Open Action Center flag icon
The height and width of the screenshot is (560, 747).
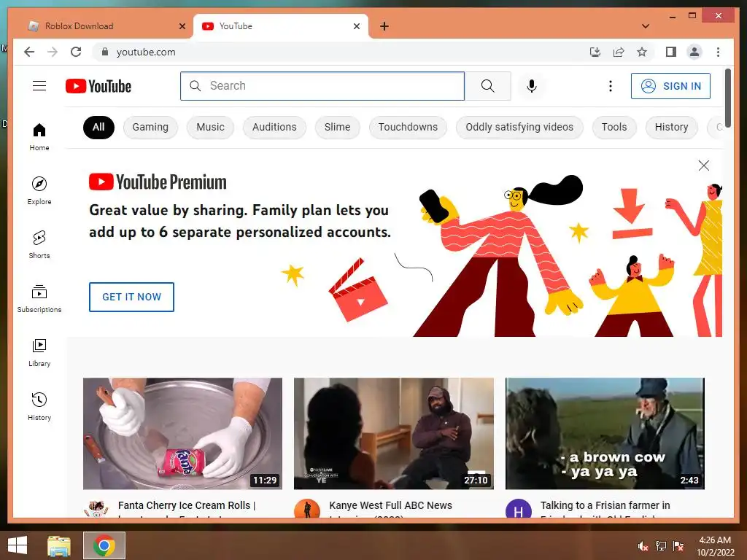pos(678,546)
